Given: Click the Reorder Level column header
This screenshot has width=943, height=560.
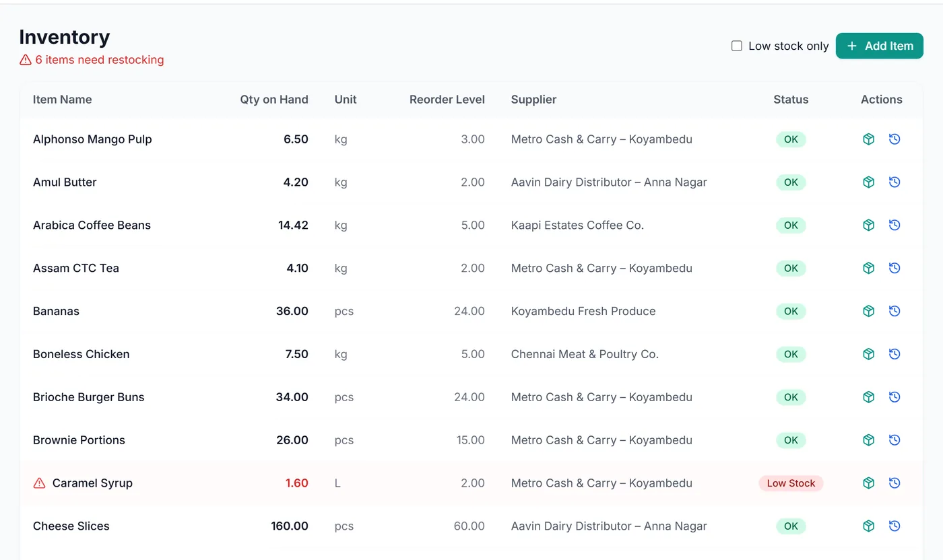Looking at the screenshot, I should tap(447, 100).
